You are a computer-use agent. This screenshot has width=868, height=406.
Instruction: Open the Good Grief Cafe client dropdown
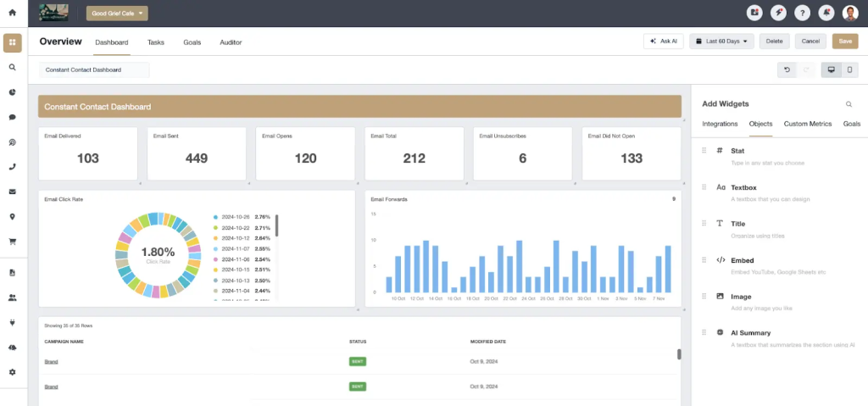click(x=117, y=14)
